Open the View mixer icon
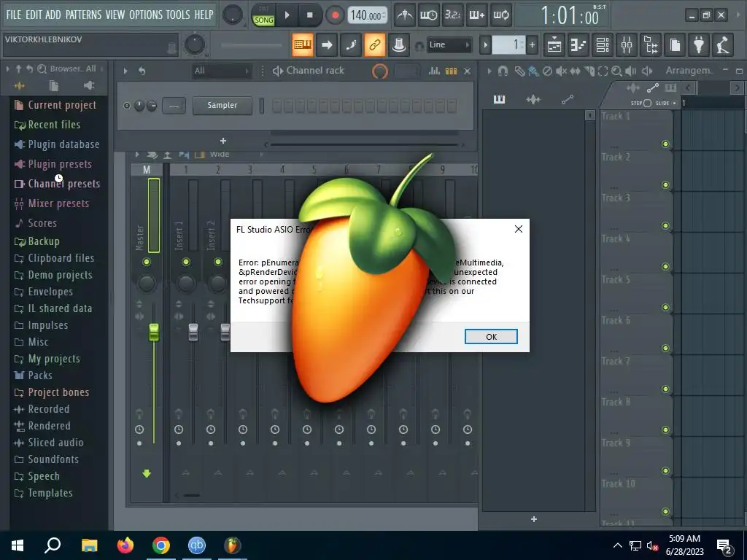747x560 pixels. tap(627, 45)
